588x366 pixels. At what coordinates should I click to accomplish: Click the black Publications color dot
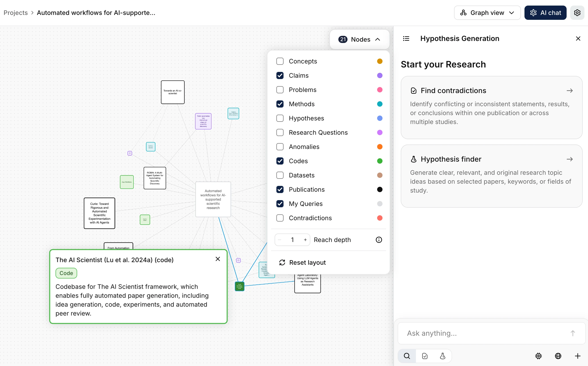coord(380,189)
